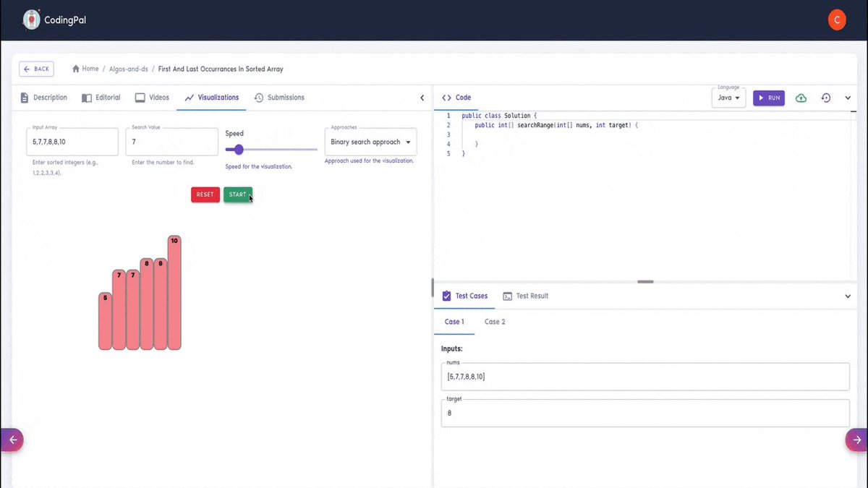Open the Home breadcrumb link
The width and height of the screenshot is (868, 488).
pyautogui.click(x=85, y=69)
